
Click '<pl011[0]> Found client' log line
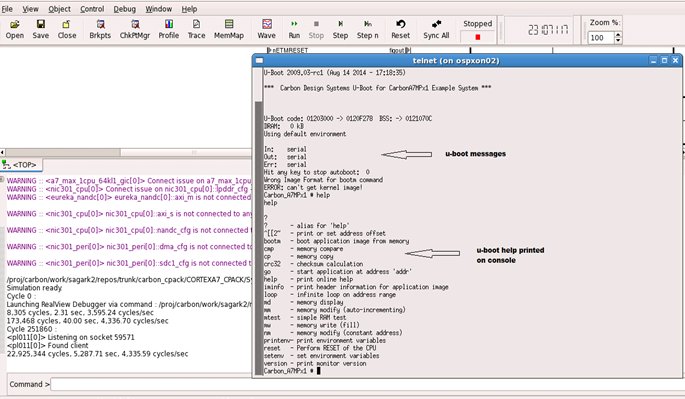47,345
